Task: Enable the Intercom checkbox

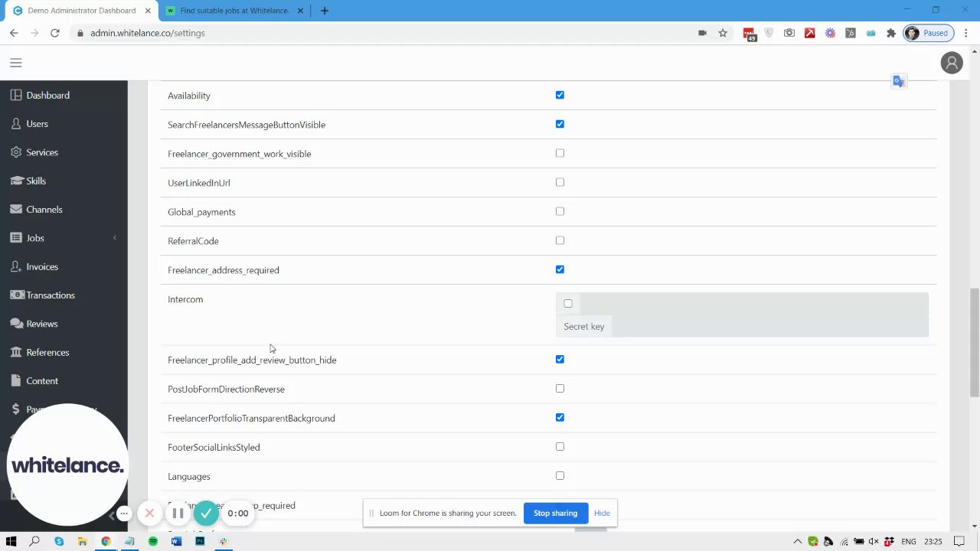Action: [567, 304]
